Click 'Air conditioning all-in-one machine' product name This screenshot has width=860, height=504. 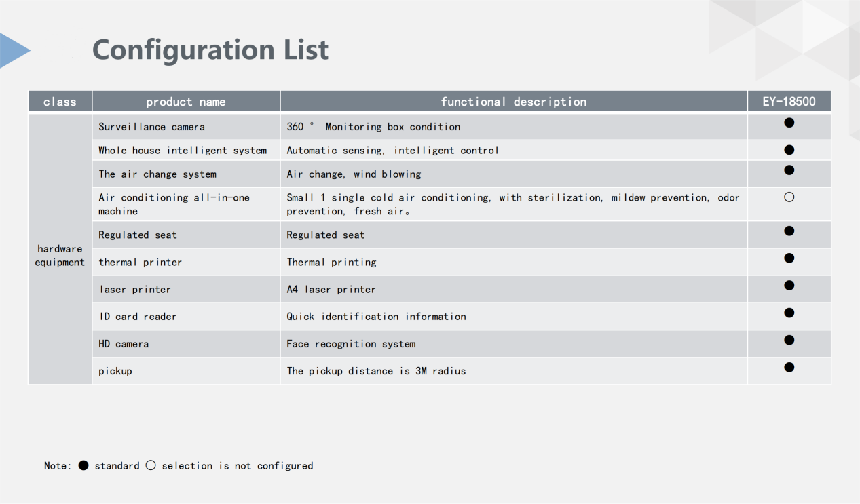pyautogui.click(x=174, y=204)
